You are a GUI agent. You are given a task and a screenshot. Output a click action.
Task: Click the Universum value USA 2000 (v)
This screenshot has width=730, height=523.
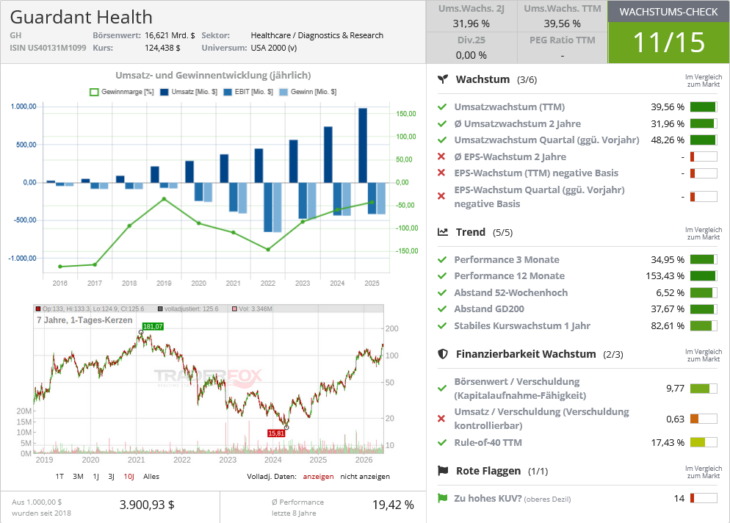tap(273, 48)
